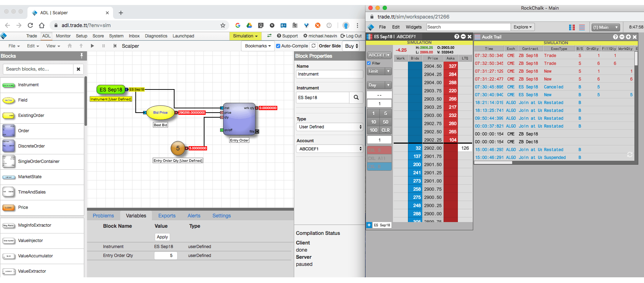Image resolution: width=644 pixels, height=283 pixels.
Task: Click the swap arrows icon near Support
Action: pos(269,36)
